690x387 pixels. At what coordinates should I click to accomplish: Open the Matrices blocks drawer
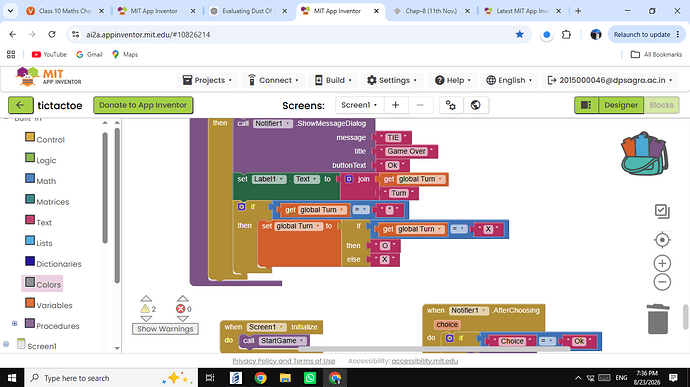pyautogui.click(x=47, y=201)
